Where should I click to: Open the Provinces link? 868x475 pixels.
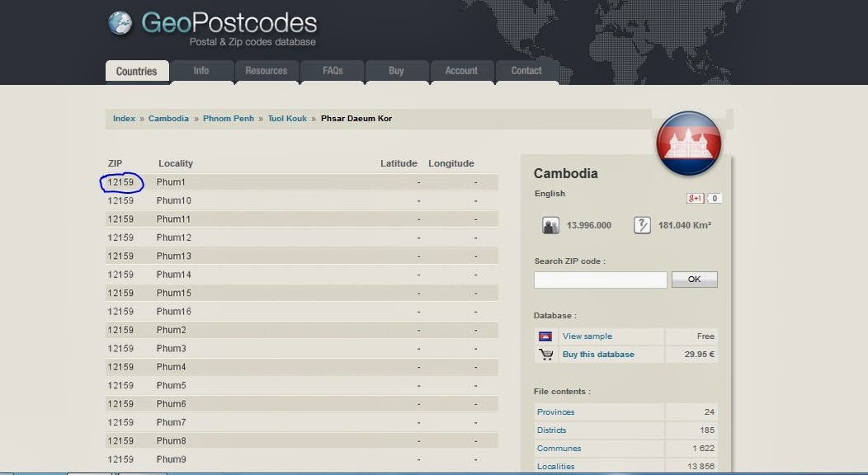[x=556, y=412]
